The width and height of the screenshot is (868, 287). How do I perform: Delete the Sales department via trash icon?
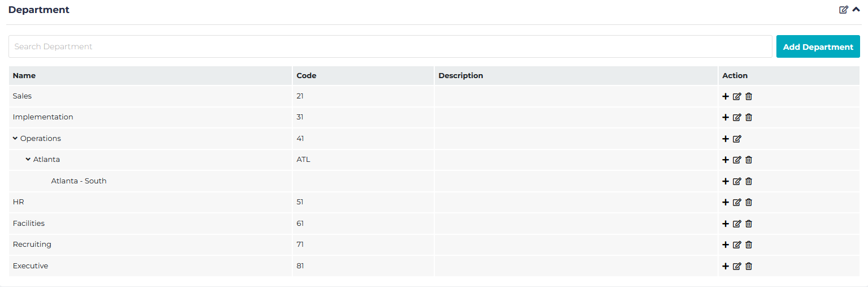tap(749, 96)
